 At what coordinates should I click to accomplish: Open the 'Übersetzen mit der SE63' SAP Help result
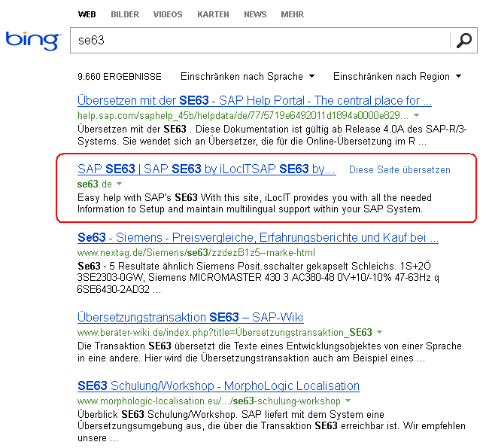(x=254, y=100)
